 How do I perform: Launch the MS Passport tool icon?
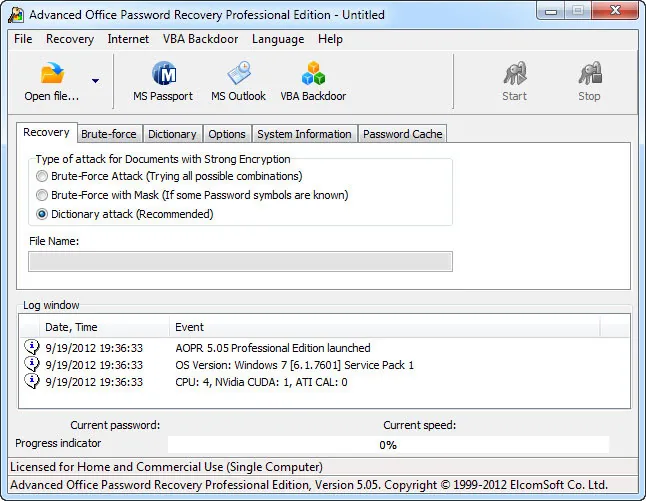point(164,73)
